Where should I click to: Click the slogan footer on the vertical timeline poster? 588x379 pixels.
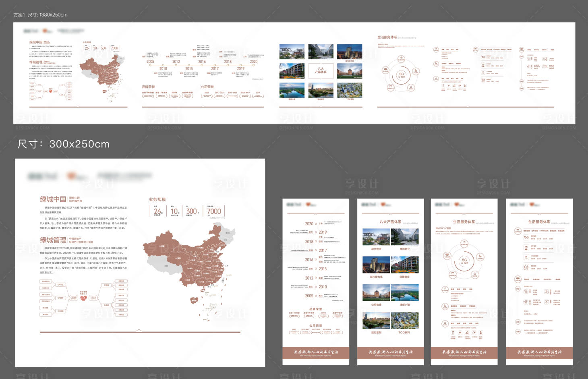click(316, 353)
